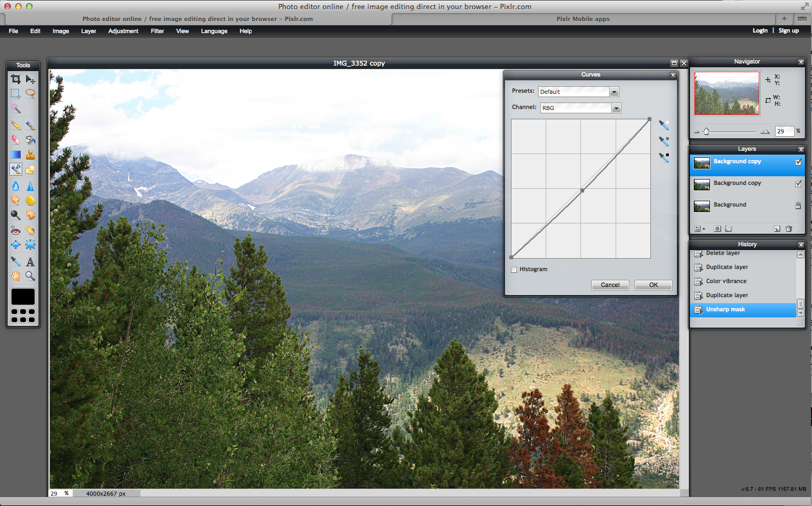The image size is (812, 506).
Task: Click Cancel in the Curves dialog
Action: (x=610, y=285)
